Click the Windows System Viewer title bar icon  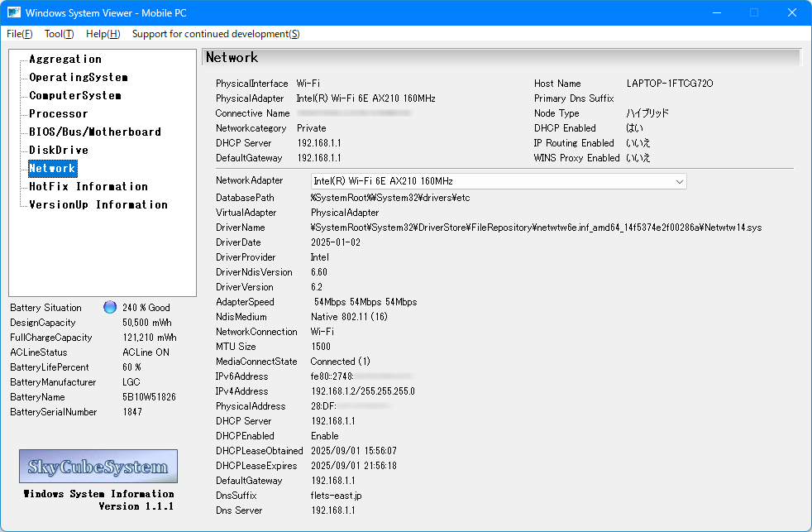coord(14,13)
